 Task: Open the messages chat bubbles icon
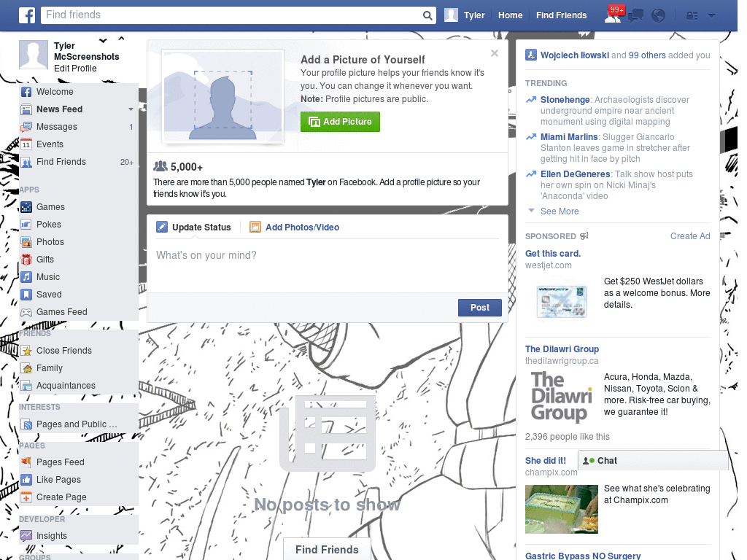[x=635, y=16]
